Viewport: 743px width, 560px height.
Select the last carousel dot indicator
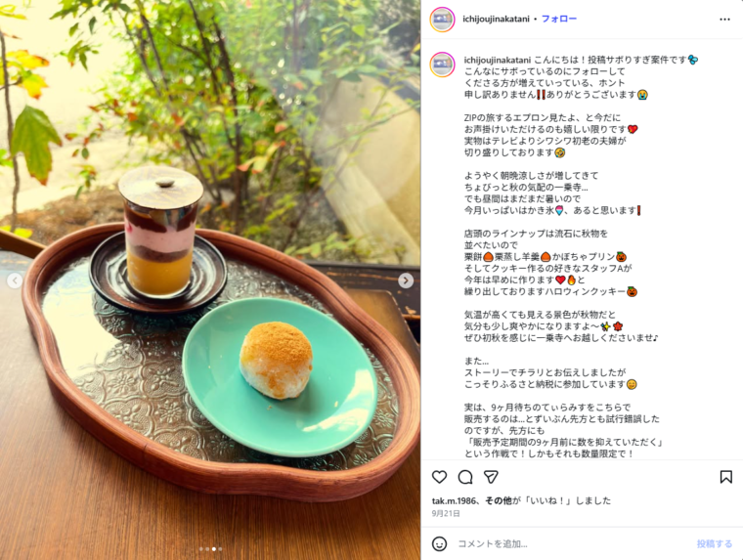220,549
